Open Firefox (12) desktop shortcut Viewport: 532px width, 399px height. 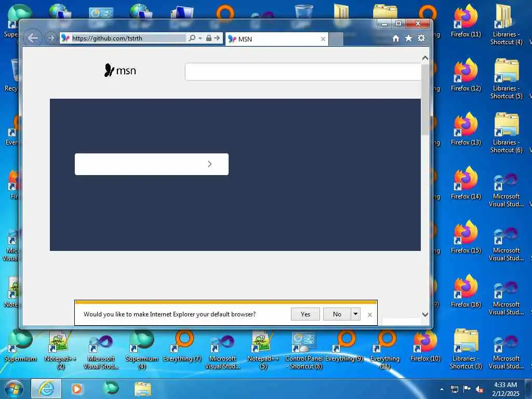466,75
